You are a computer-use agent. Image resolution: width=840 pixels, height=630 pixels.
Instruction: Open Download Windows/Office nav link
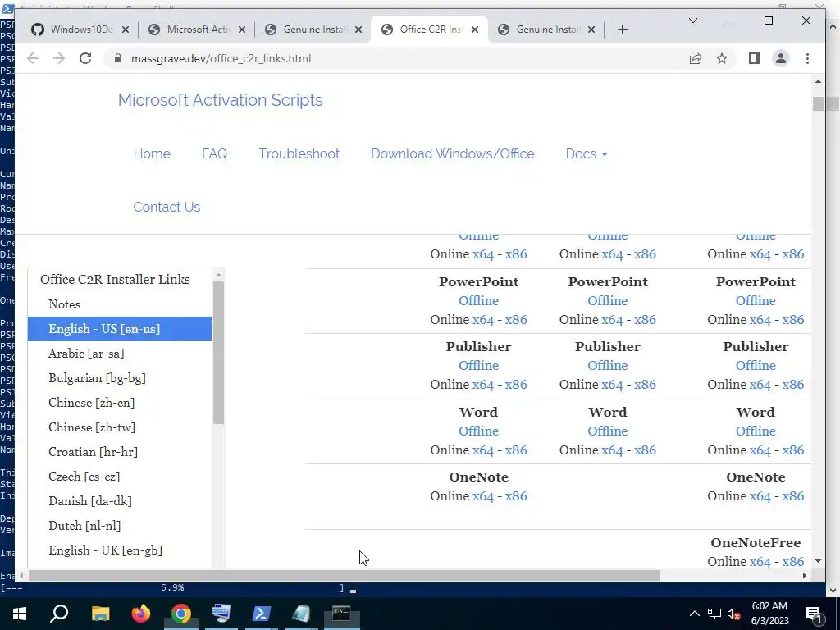click(x=452, y=153)
